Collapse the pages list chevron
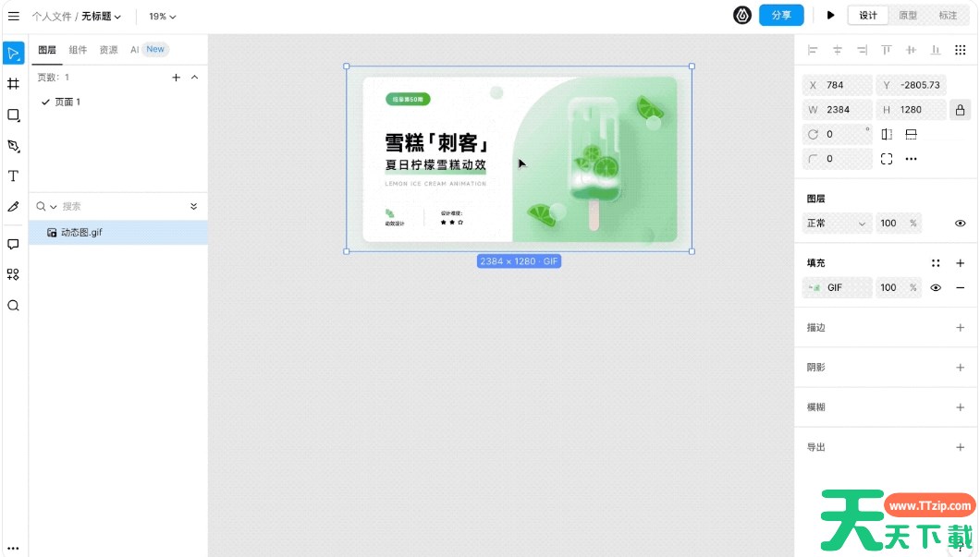The image size is (980, 557). click(x=194, y=78)
